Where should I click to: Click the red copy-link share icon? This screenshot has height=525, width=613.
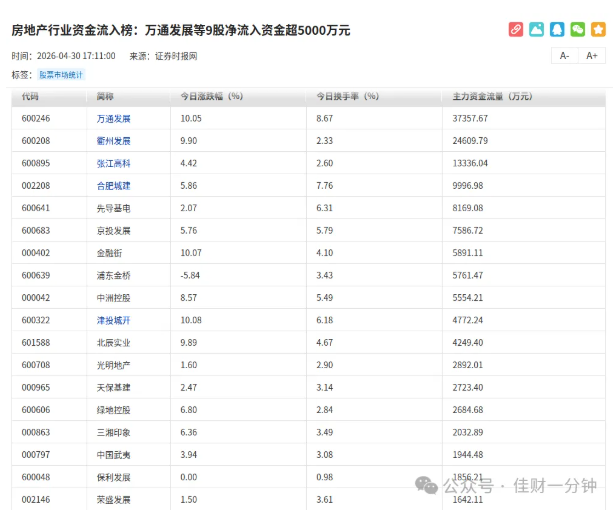coord(516,30)
